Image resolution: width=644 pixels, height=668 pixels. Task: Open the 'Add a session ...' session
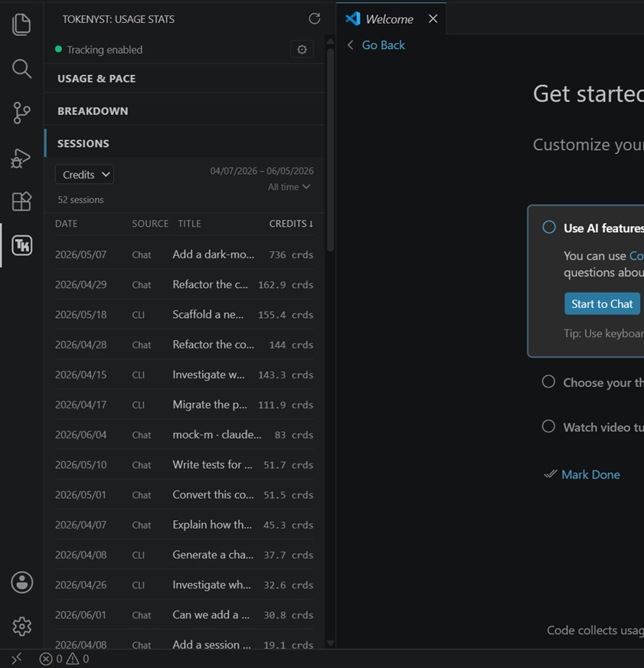tap(184, 642)
